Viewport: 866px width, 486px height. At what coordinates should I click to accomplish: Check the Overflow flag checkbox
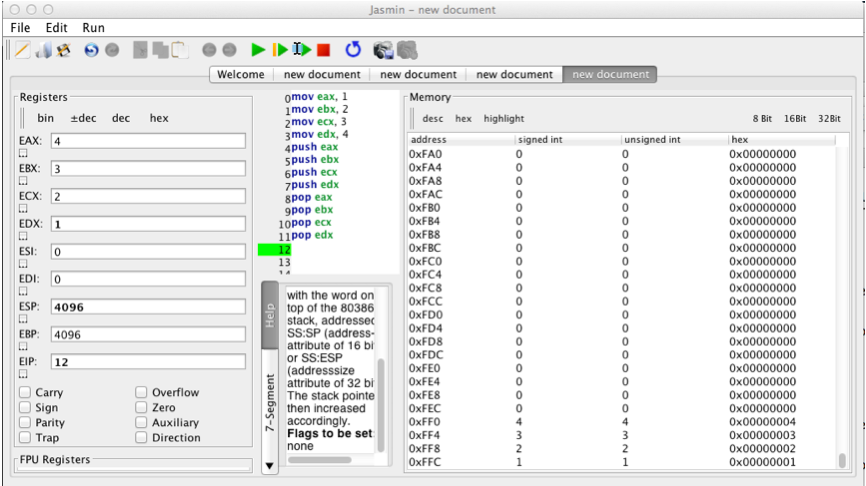(142, 393)
